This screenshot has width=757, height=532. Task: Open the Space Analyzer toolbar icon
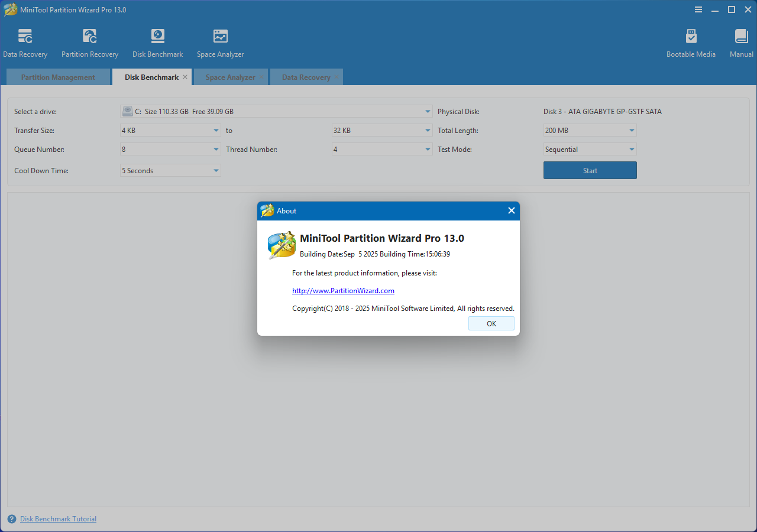point(220,43)
